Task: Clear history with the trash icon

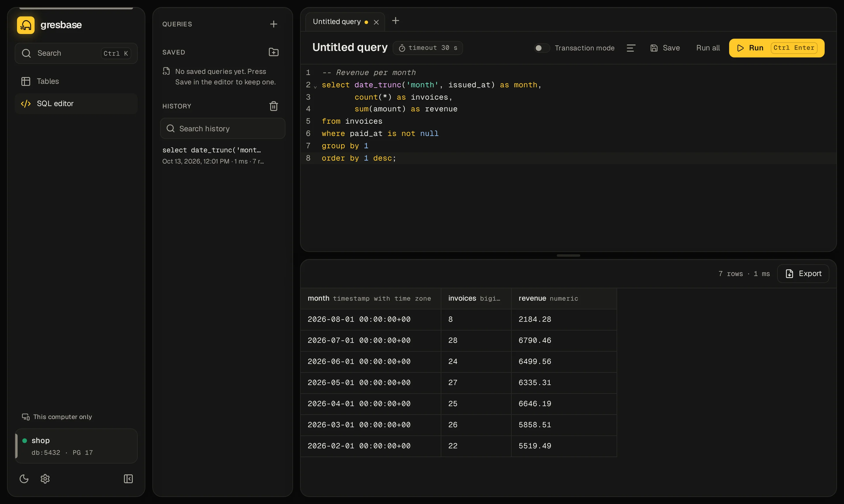Action: (274, 106)
